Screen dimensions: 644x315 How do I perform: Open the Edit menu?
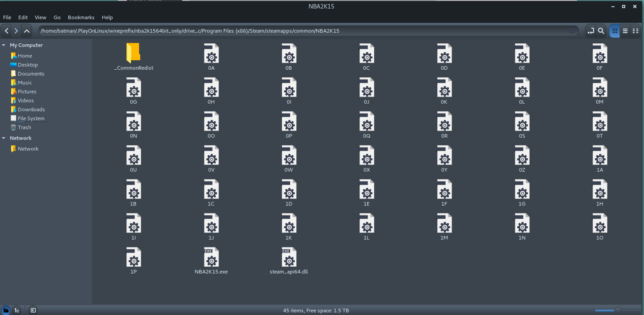coord(23,17)
